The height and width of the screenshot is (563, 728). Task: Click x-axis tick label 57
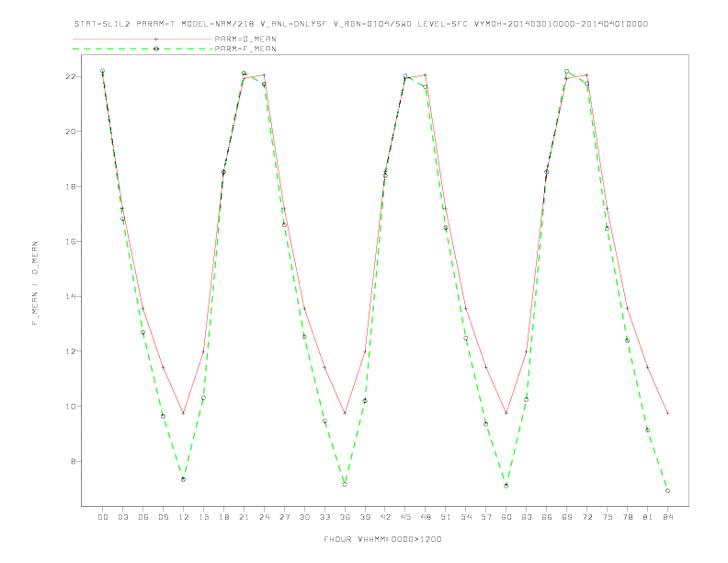486,517
